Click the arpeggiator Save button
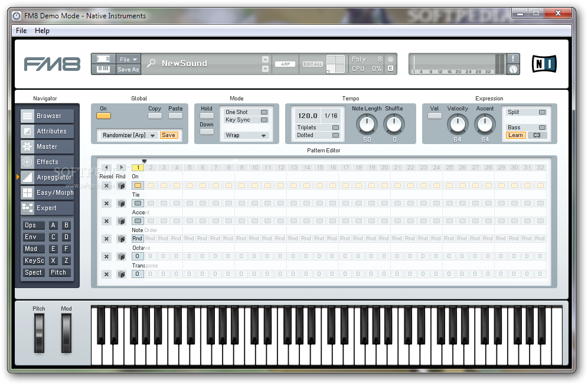588x385 pixels. [x=168, y=135]
